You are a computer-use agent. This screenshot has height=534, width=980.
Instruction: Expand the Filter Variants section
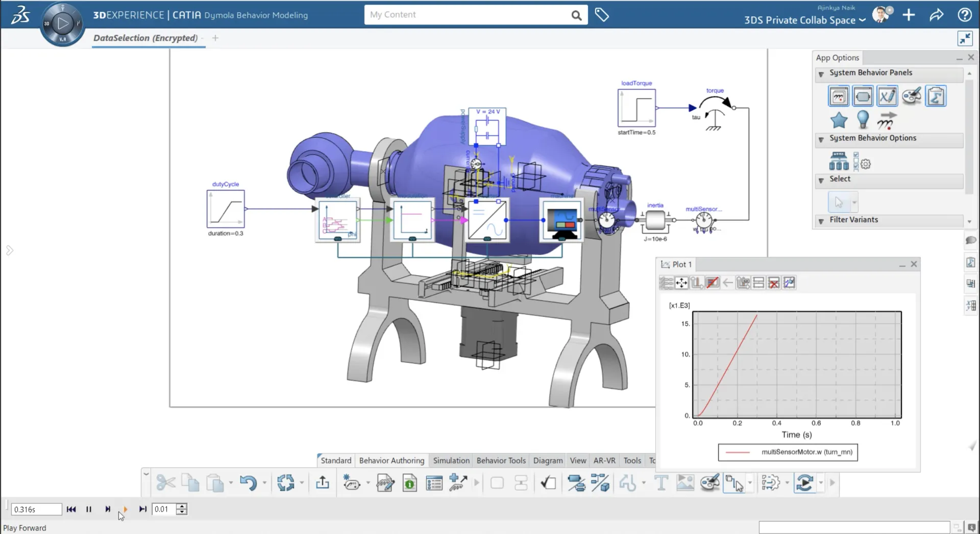[820, 220]
